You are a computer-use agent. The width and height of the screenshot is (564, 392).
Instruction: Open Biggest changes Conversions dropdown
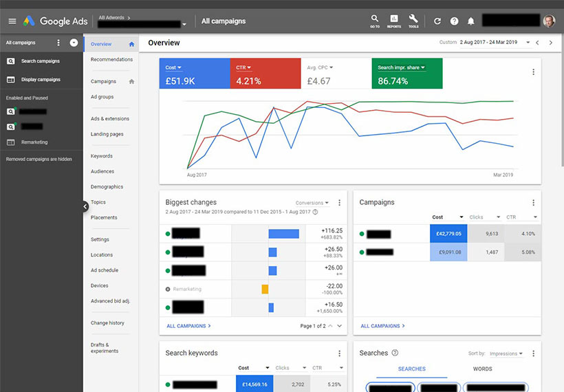(x=312, y=203)
